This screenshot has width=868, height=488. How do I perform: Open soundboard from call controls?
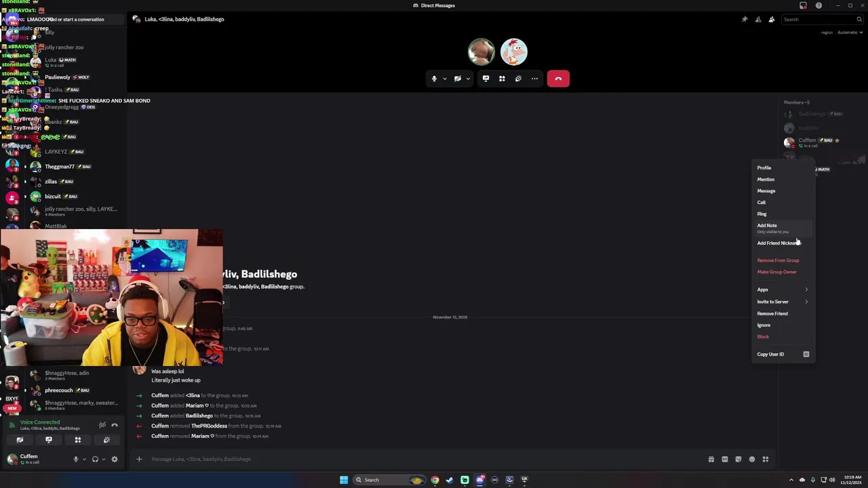coord(518,79)
